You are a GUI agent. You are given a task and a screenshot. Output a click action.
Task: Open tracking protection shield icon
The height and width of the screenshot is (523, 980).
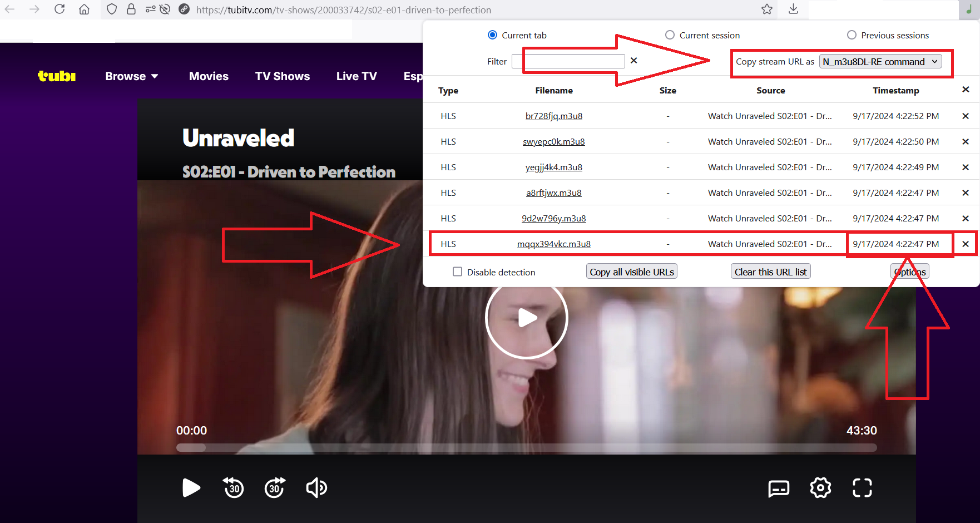112,9
